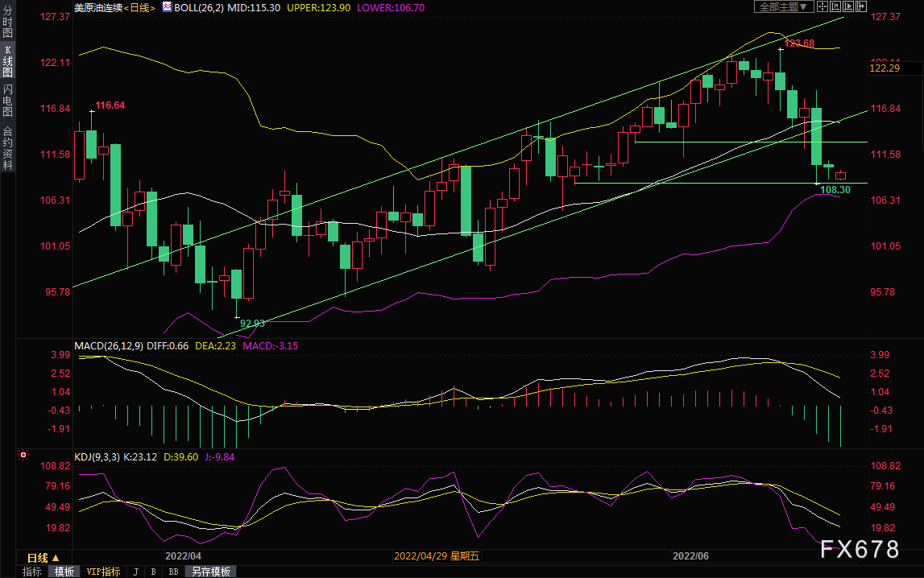The width and height of the screenshot is (924, 578).
Task: Click the MACD(26,12,9) indicator label
Action: click(109, 346)
